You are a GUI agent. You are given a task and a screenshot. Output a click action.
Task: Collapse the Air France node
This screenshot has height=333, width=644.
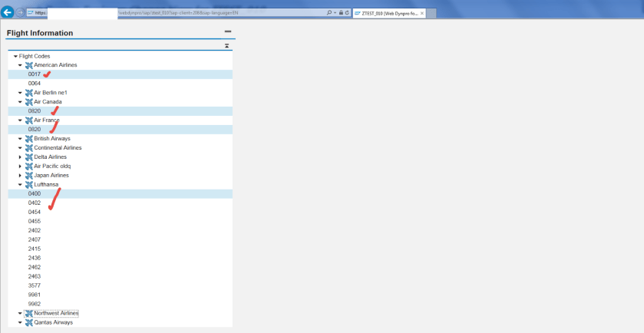[20, 120]
